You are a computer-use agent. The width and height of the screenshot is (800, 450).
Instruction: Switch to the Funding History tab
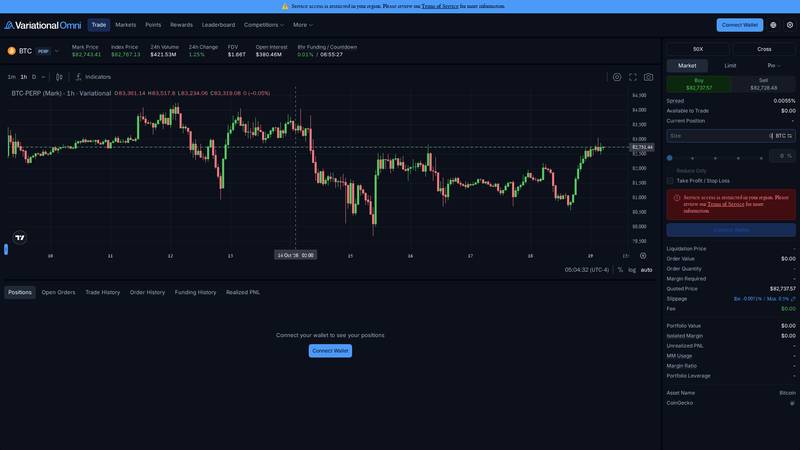pyautogui.click(x=195, y=292)
